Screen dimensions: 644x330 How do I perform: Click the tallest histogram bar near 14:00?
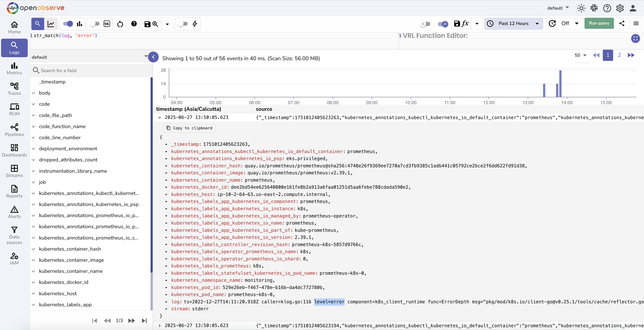[560, 83]
